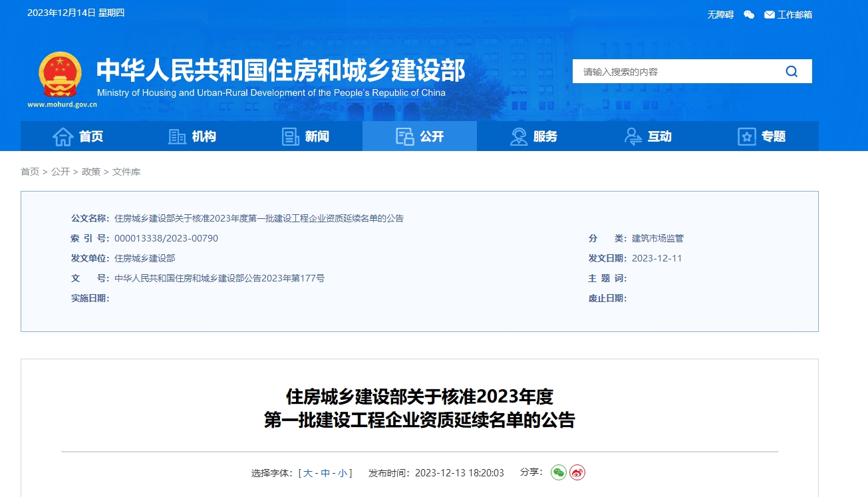The width and height of the screenshot is (868, 497).
Task: Open work email via the envelope icon
Action: (769, 14)
